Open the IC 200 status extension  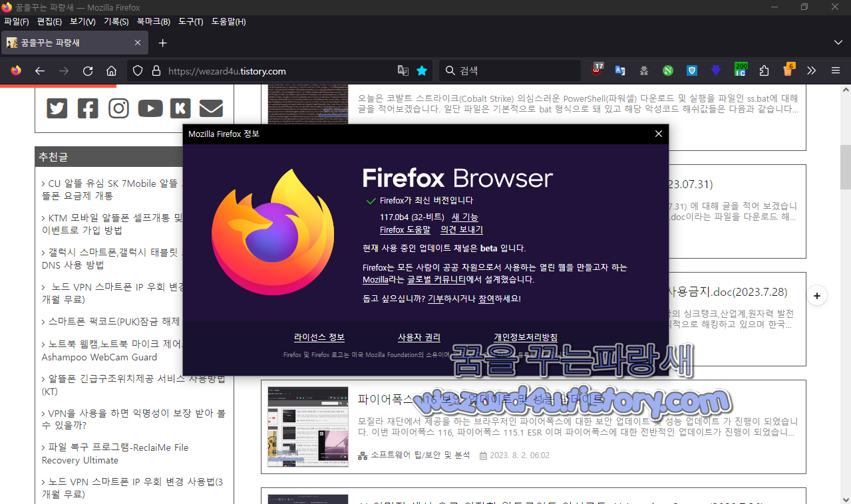(741, 69)
